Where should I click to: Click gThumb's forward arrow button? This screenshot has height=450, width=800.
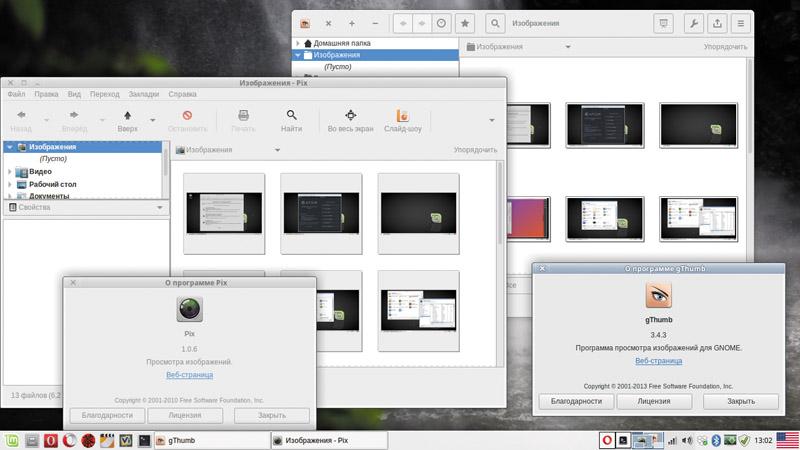click(x=422, y=23)
